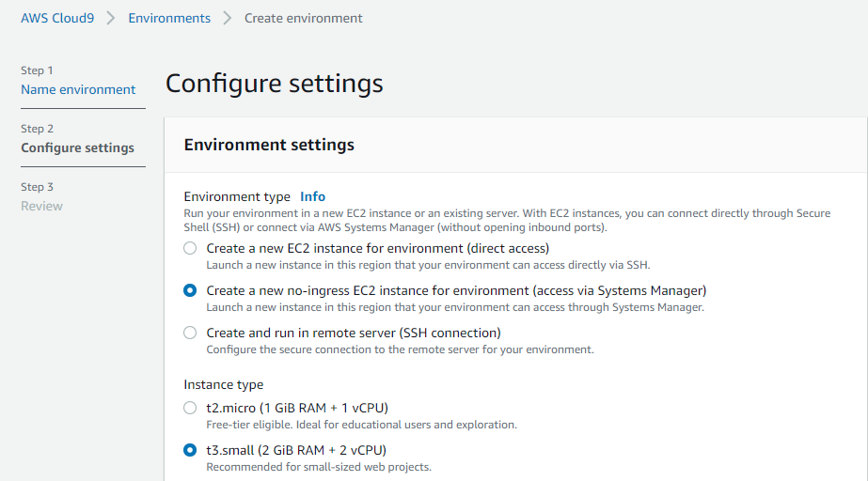
Task: Click the chevron icon after AWS Cloud9
Action: click(x=111, y=18)
